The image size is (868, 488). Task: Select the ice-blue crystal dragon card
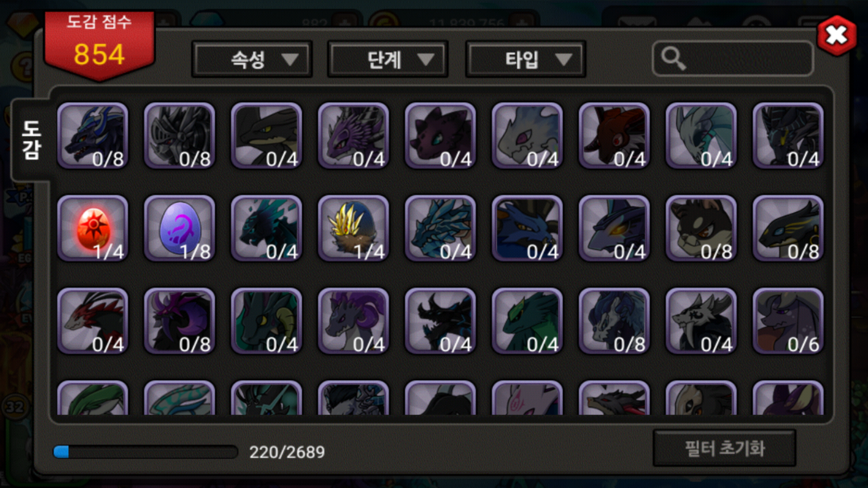coord(440,229)
